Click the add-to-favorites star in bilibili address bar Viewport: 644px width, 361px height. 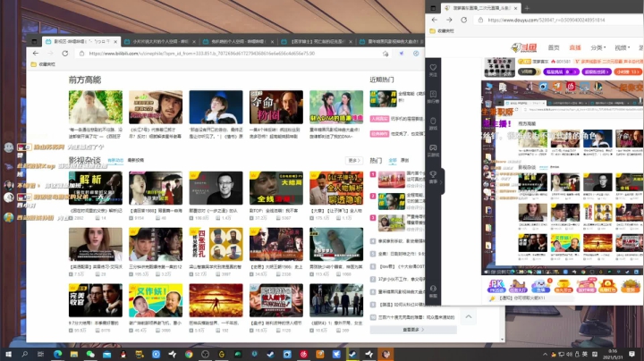pyautogui.click(x=386, y=54)
